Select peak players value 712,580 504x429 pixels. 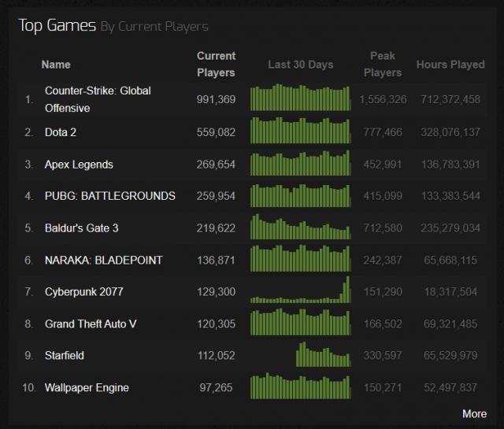tap(383, 228)
